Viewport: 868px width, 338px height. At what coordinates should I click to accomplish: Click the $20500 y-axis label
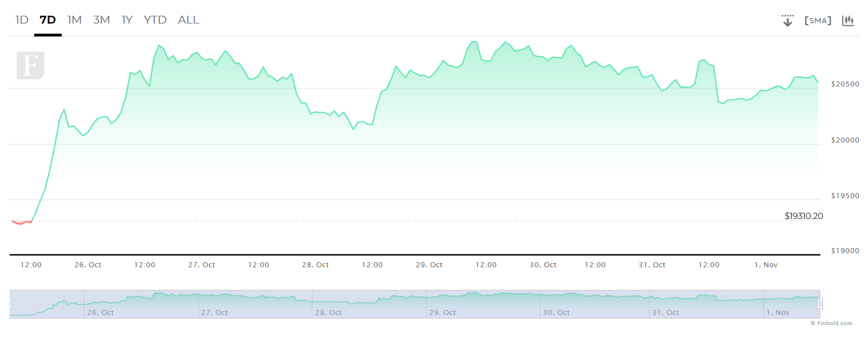point(844,84)
